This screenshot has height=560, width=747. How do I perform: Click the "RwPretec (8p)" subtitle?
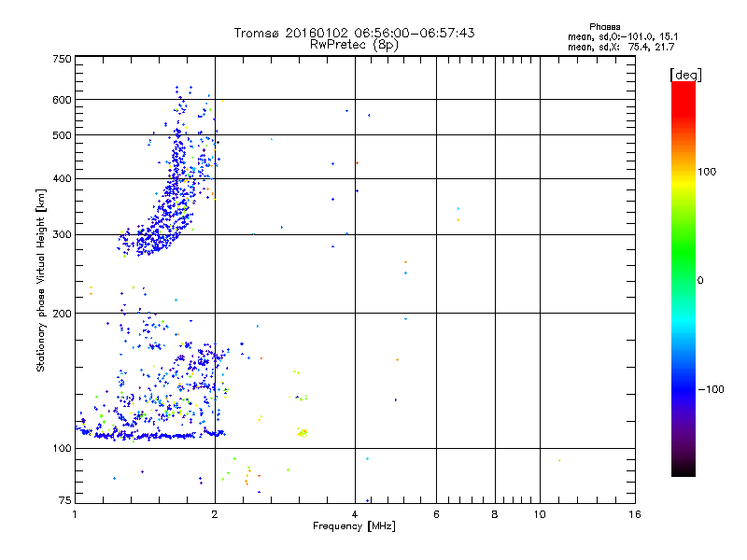point(354,45)
